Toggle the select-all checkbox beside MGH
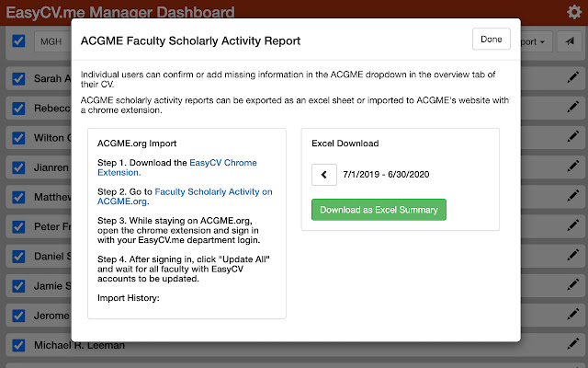This screenshot has width=588, height=368. coord(18,40)
